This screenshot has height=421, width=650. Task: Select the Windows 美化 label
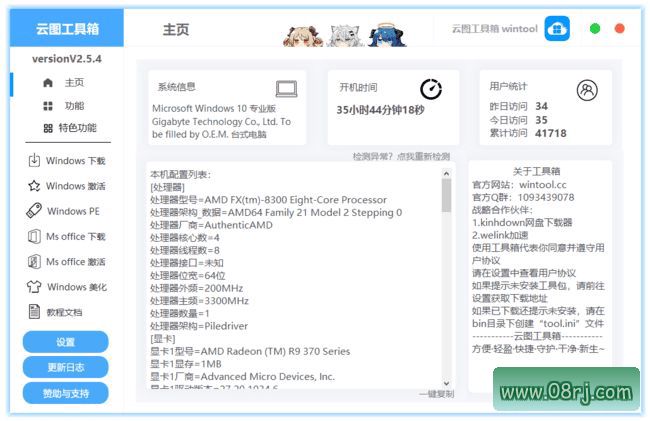(x=77, y=287)
